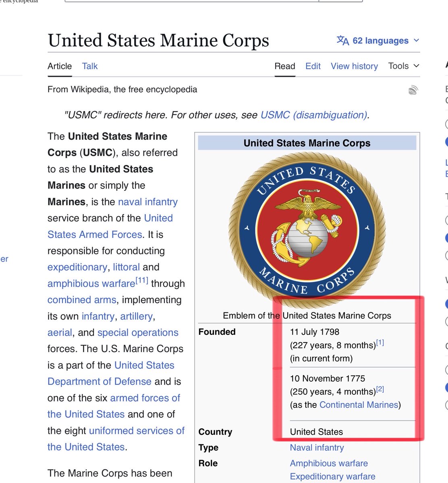Open the View history tab

tap(355, 66)
